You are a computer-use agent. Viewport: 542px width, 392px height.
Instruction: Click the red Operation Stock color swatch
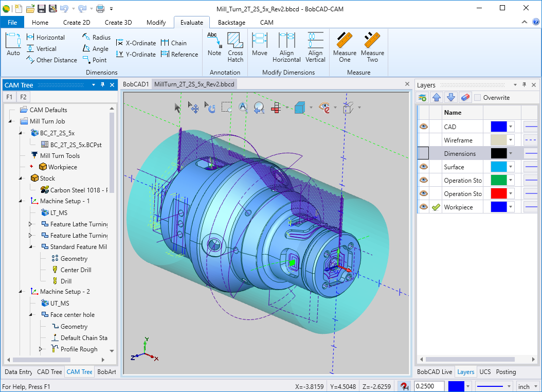(x=498, y=193)
